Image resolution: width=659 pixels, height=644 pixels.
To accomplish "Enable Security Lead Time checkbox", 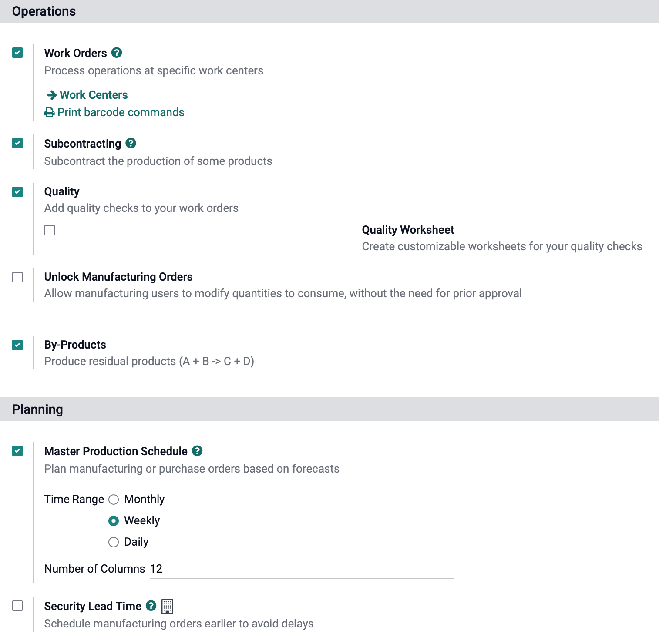I will (x=17, y=606).
